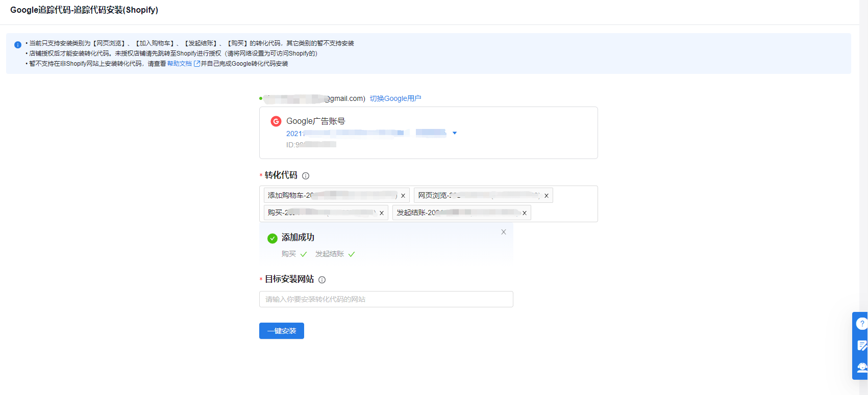This screenshot has width=868, height=395.
Task: Remove the 添加购物车 conversion code tag
Action: [403, 196]
